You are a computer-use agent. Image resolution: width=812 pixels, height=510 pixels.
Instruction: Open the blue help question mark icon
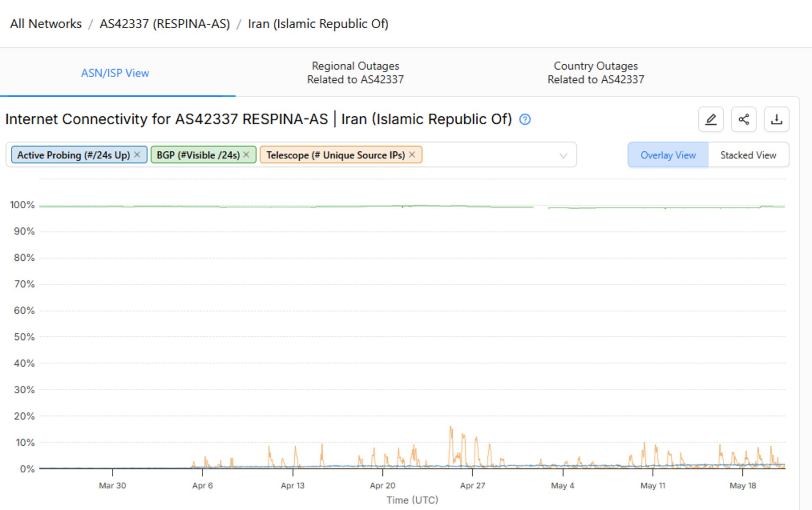click(x=525, y=120)
